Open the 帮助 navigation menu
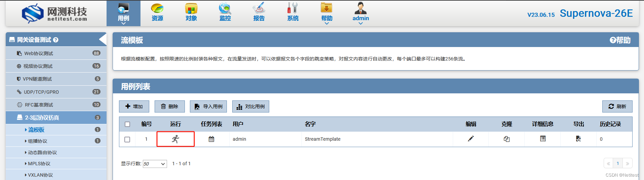 326,13
